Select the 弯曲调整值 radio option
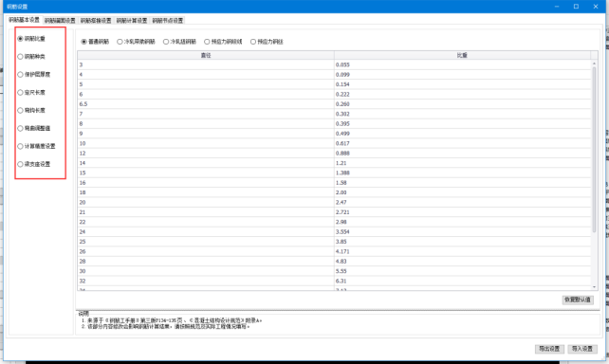The width and height of the screenshot is (609, 364). pos(34,128)
